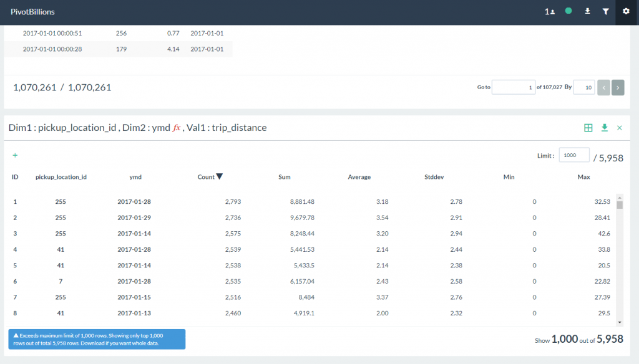Viewport: 639px width, 364px height.
Task: Click the pivot title Dim1 : pickup_location_id
Action: click(62, 127)
